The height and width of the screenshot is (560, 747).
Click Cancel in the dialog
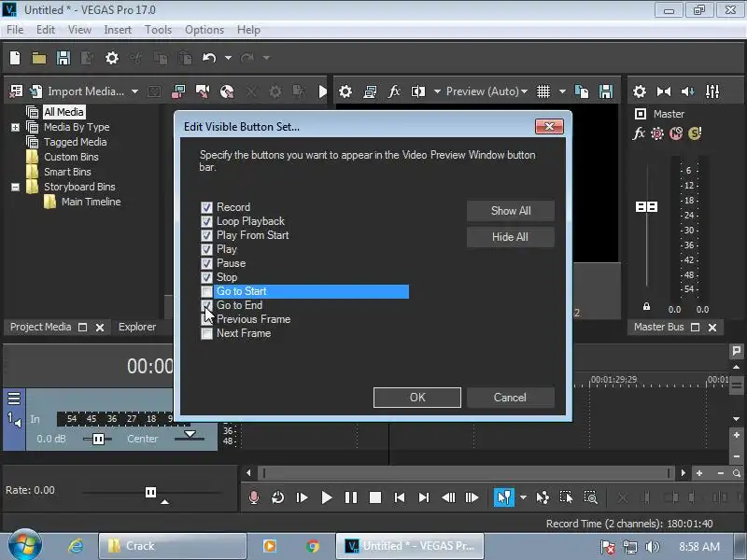click(x=510, y=398)
